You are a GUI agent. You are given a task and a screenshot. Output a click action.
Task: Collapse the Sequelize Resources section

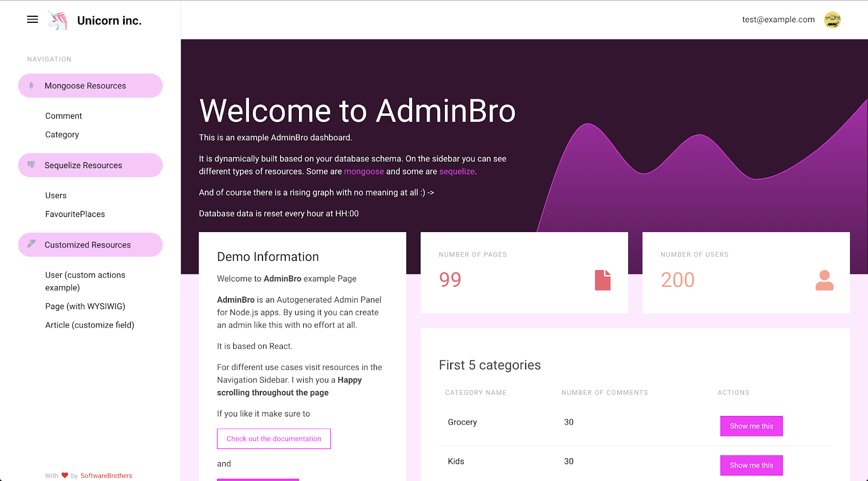click(91, 165)
